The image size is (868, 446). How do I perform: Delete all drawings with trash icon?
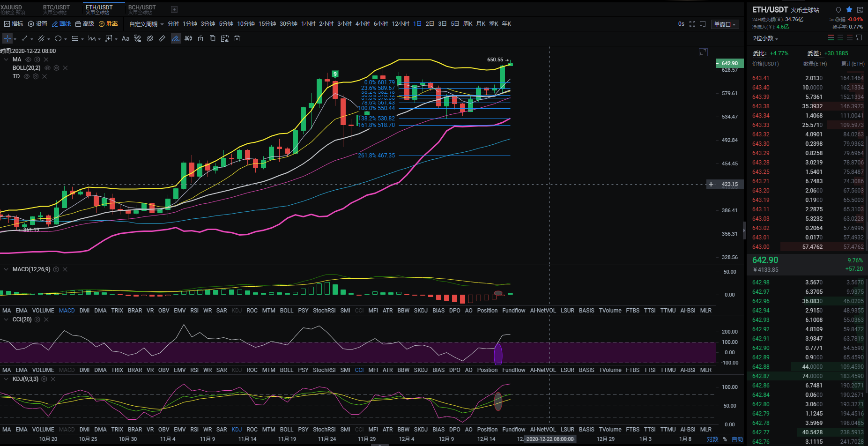[237, 38]
